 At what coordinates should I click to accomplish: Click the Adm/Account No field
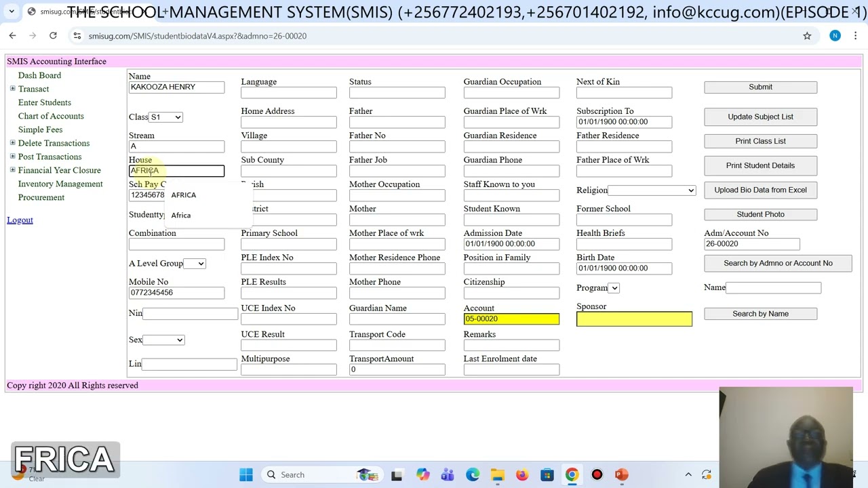click(x=751, y=243)
